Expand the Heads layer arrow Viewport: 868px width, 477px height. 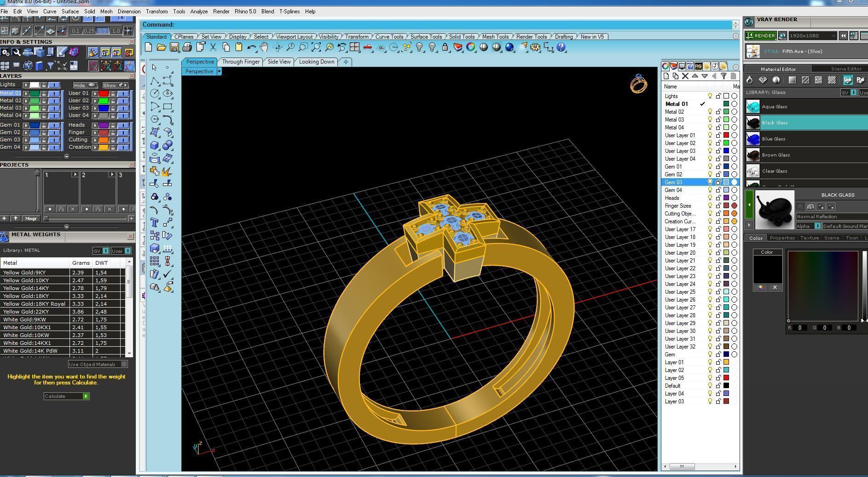[95, 125]
